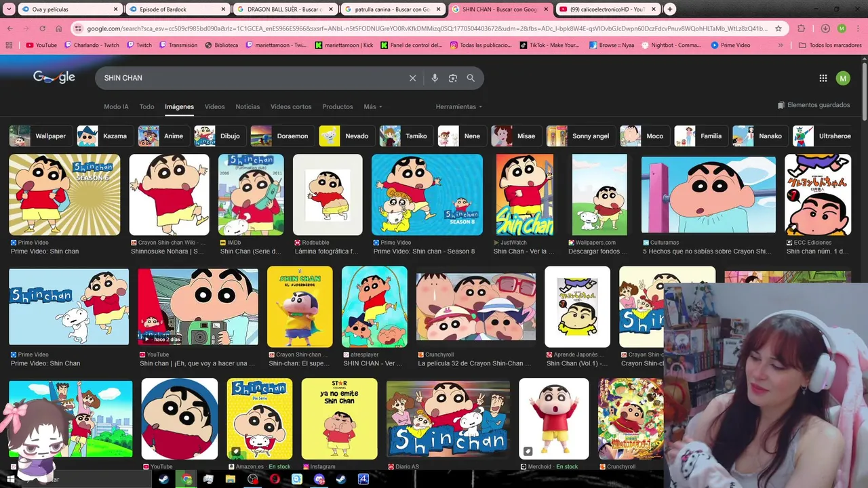The image size is (868, 488).
Task: Bookmark this page with the star icon
Action: (778, 28)
